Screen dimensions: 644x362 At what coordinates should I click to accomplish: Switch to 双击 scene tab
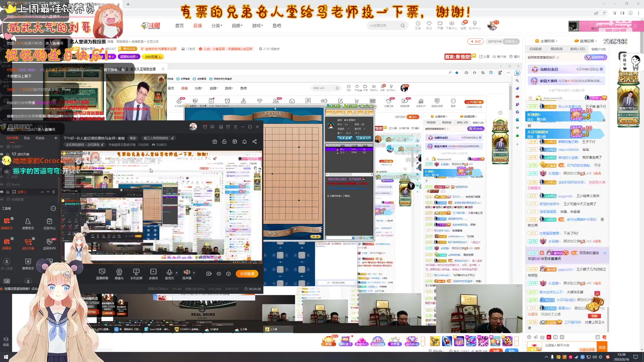[27, 138]
